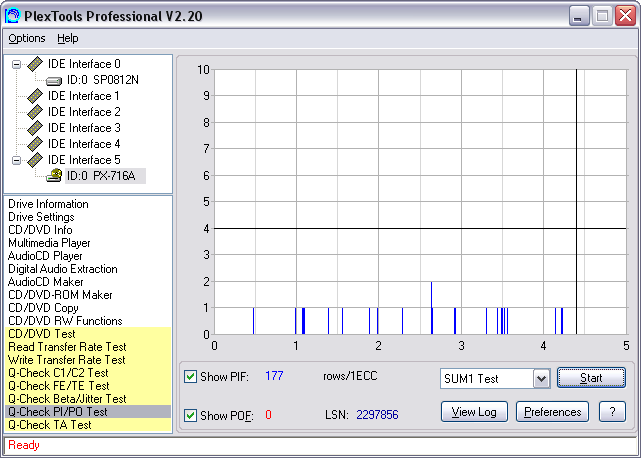Collapse the IDE Interface 0 node

click(x=16, y=64)
